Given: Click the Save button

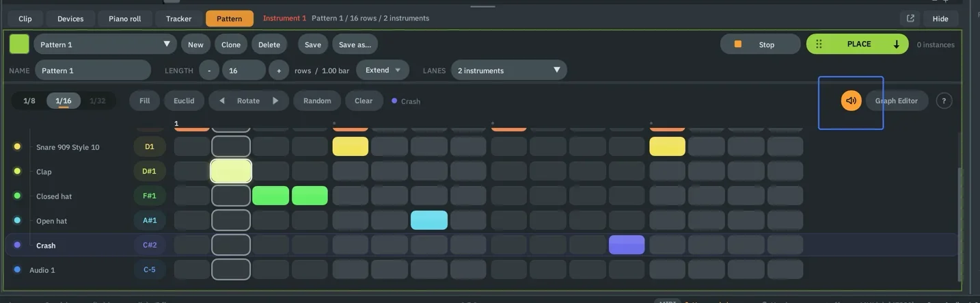Looking at the screenshot, I should click(313, 44).
